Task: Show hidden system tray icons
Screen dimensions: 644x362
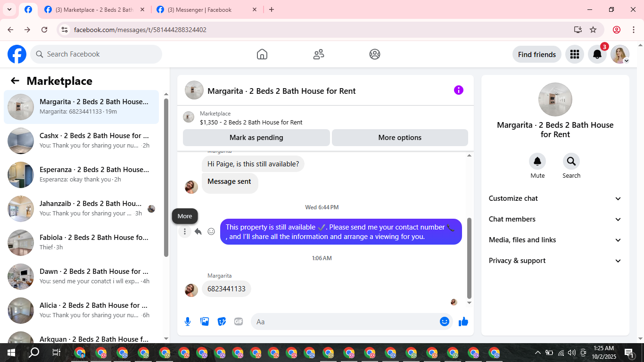Action: point(537,353)
